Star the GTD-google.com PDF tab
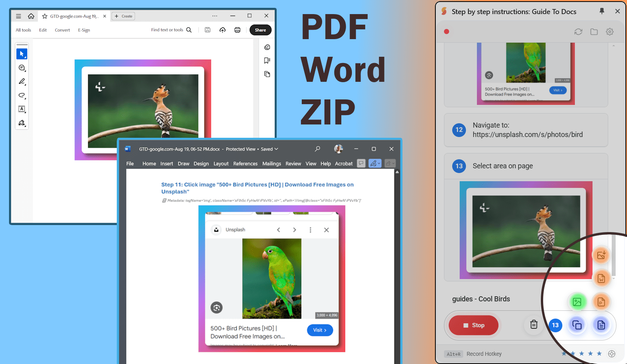Image resolution: width=627 pixels, height=364 pixels. (x=45, y=16)
